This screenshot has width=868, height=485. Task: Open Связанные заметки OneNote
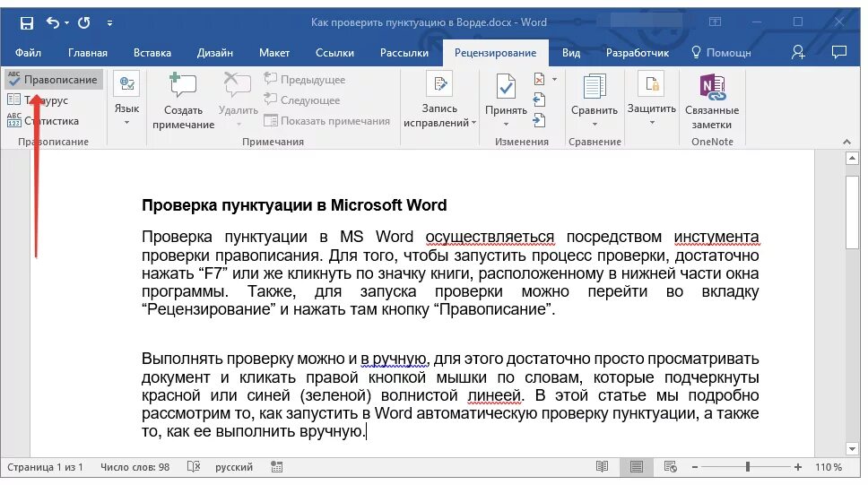[x=712, y=100]
